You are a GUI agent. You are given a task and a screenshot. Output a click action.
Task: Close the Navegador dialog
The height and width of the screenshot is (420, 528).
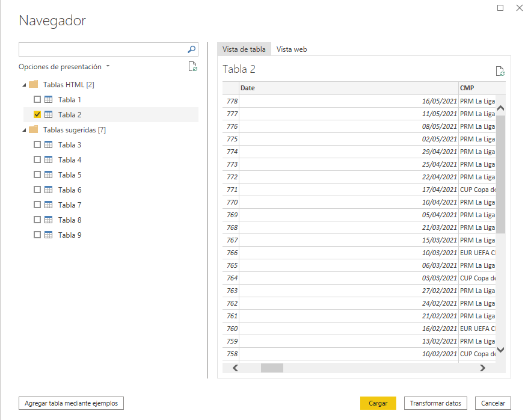pyautogui.click(x=520, y=8)
